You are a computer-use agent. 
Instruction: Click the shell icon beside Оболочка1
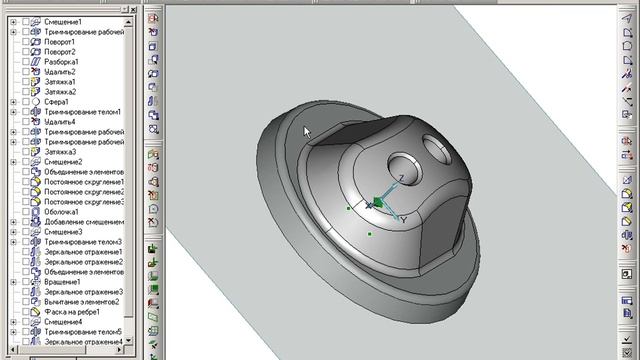(x=36, y=212)
